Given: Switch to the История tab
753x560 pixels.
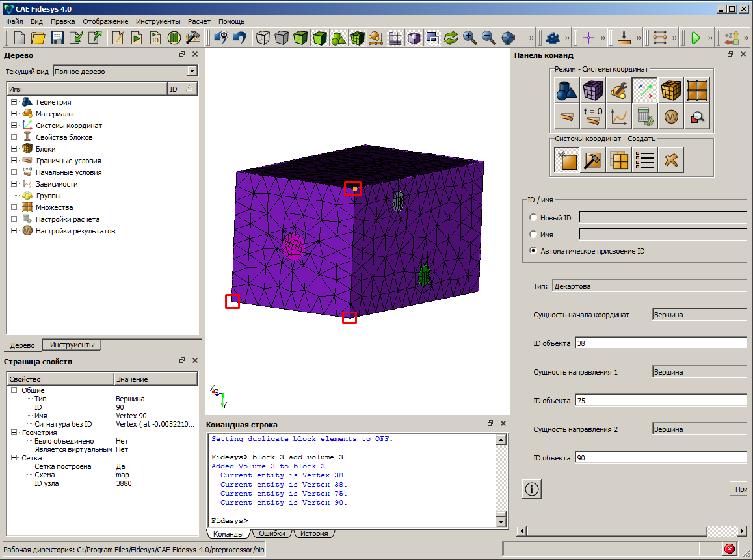Looking at the screenshot, I should [314, 533].
